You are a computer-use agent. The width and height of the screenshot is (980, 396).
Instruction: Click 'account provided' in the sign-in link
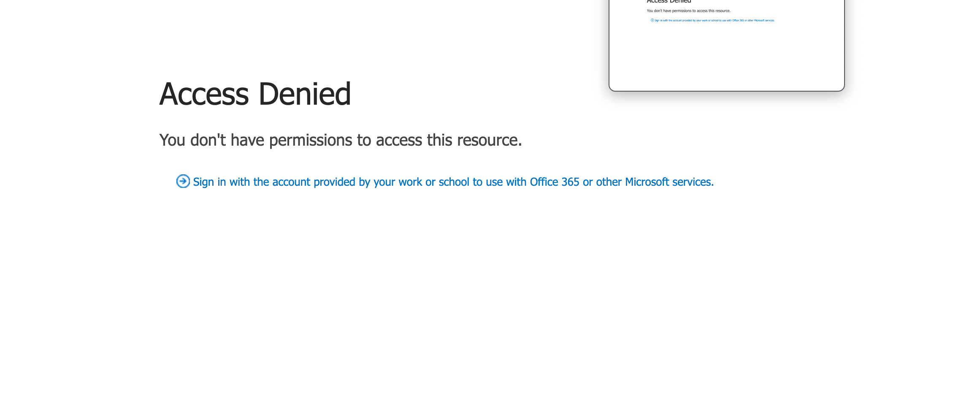(x=314, y=182)
